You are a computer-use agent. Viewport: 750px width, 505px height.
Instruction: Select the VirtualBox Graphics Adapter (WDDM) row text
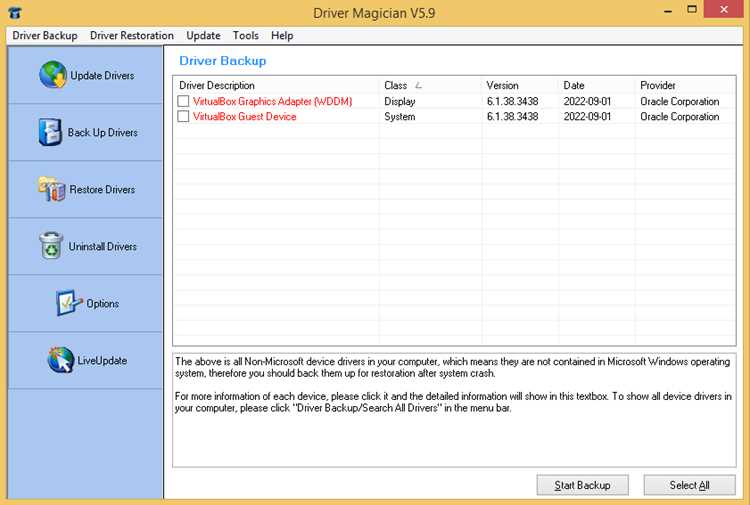click(273, 101)
